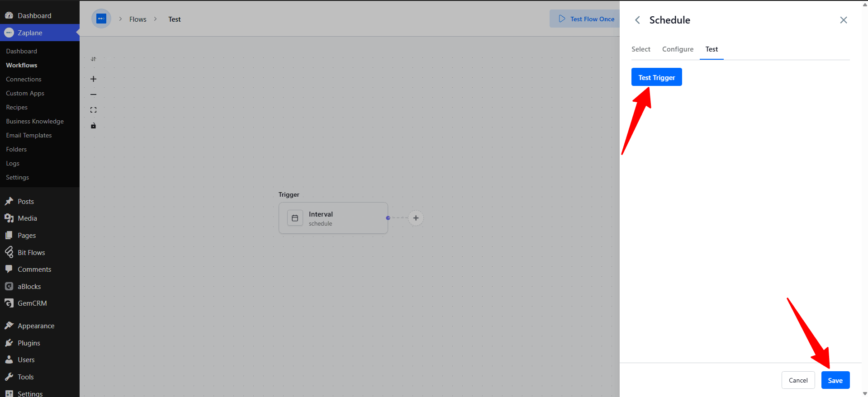Add a step after the Interval trigger
Image resolution: width=868 pixels, height=397 pixels.
(x=416, y=218)
